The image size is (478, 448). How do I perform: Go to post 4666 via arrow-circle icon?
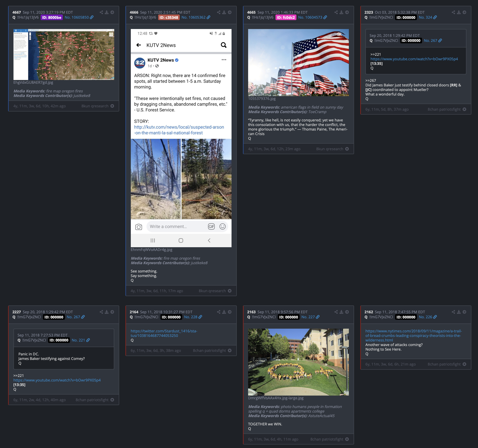(x=230, y=12)
